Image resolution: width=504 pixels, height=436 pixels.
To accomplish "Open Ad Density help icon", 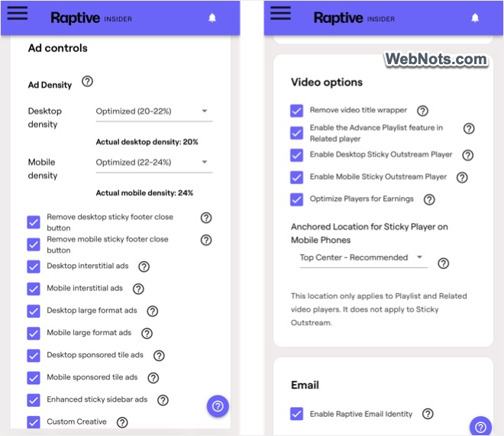I will [87, 81].
